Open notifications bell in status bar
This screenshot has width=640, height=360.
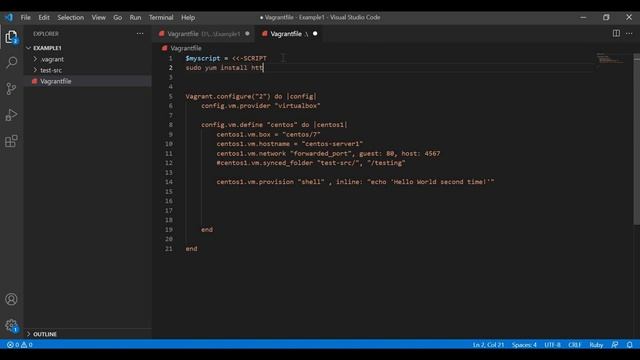pos(630,345)
